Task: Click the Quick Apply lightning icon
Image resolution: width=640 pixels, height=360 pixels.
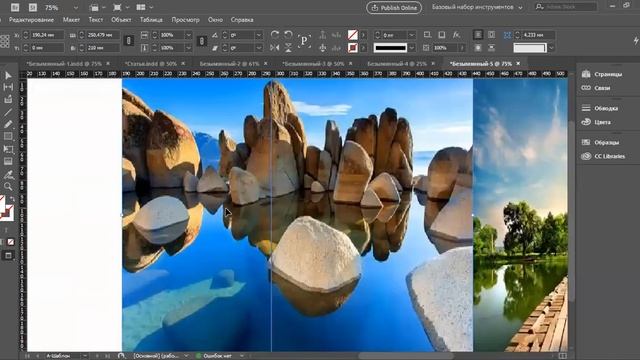Action: tap(636, 40)
